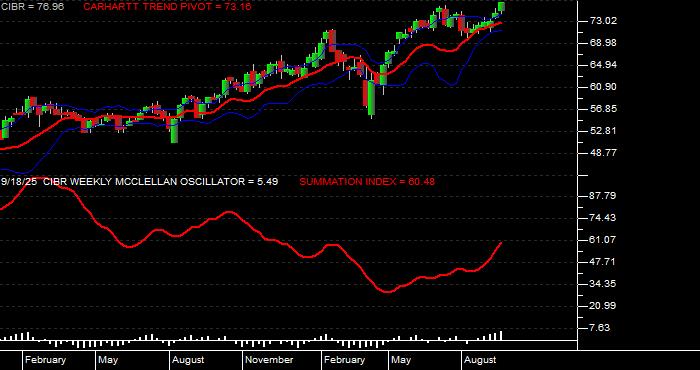Click the 73.02 price axis value

(603, 21)
